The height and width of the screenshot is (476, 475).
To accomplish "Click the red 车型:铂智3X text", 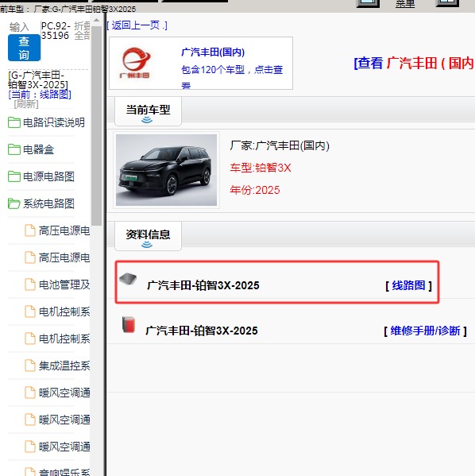I will click(x=261, y=168).
